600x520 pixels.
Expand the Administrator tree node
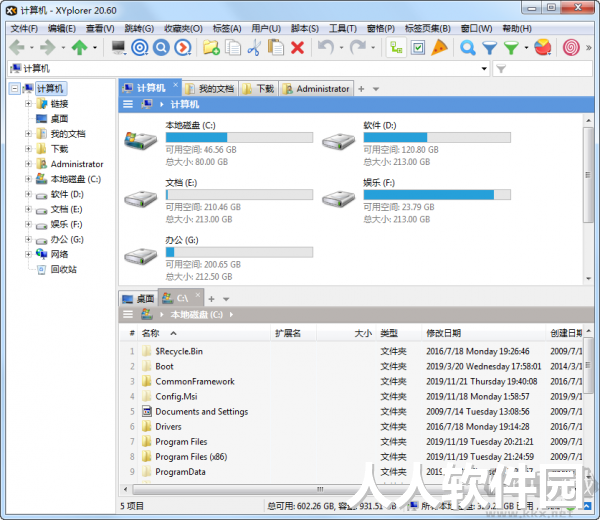click(x=28, y=164)
